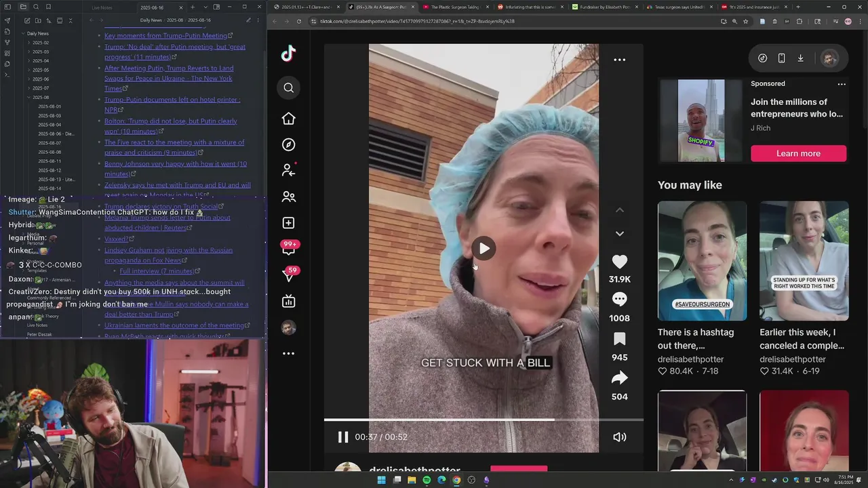Bookmark the video to favorites
868x488 pixels.
click(619, 339)
